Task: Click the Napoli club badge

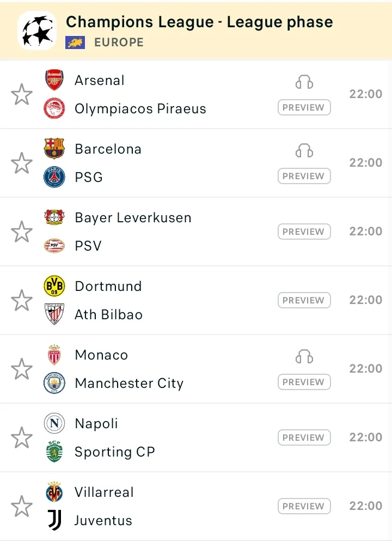Action: point(54,423)
